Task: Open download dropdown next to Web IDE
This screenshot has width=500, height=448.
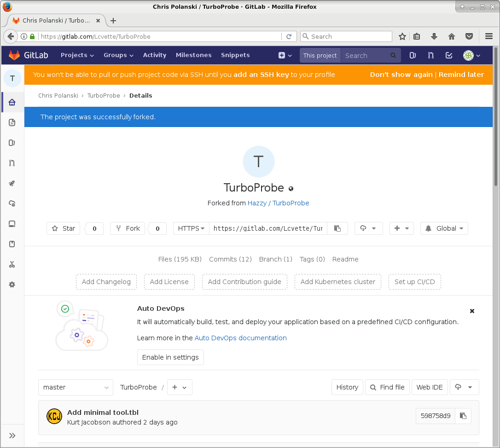Action: tap(465, 387)
